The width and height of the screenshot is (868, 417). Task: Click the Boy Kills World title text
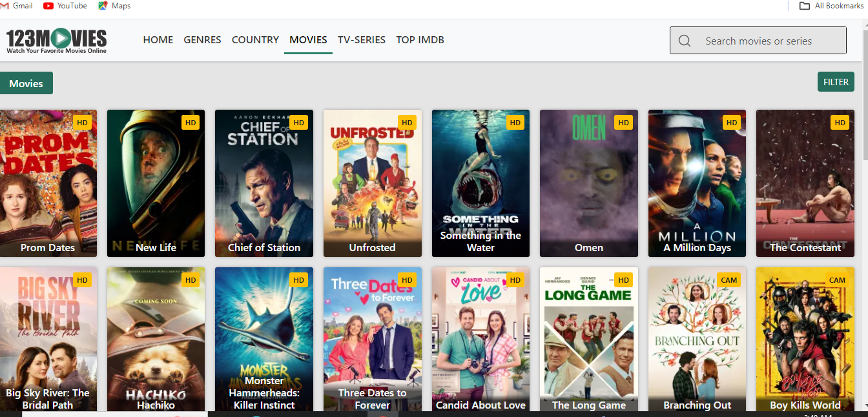[805, 405]
